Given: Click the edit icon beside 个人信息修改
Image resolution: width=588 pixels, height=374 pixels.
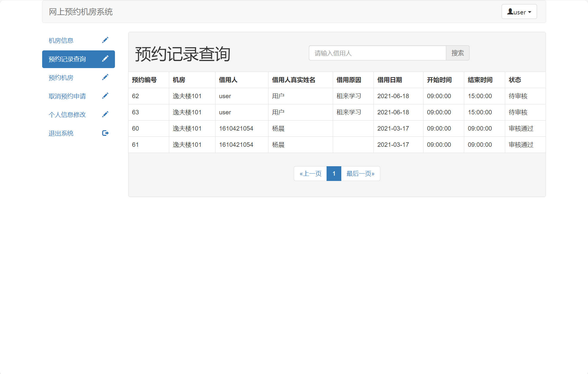Looking at the screenshot, I should coord(106,114).
